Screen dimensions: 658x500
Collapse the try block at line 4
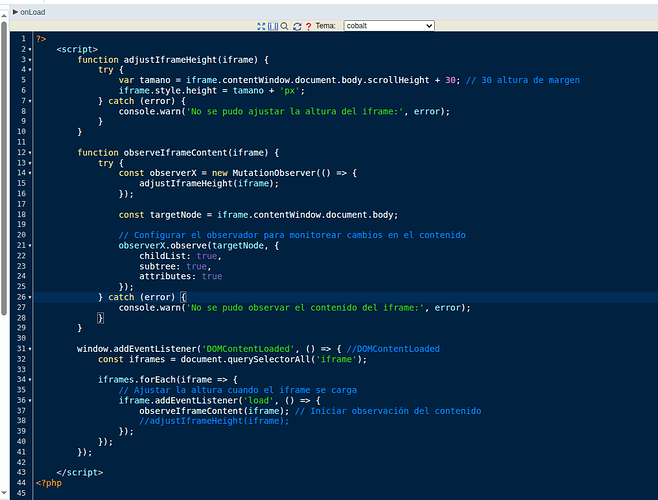(x=30, y=70)
